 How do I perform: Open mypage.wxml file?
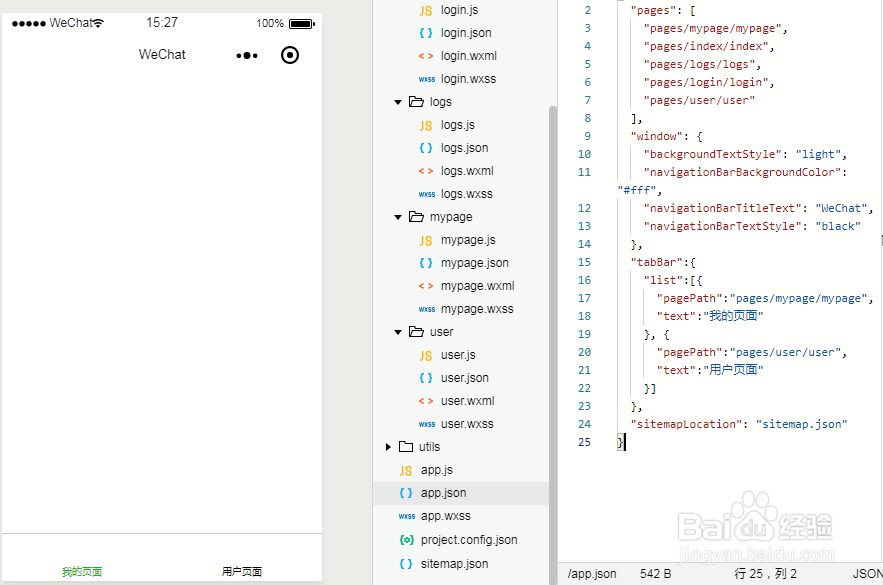click(x=478, y=286)
